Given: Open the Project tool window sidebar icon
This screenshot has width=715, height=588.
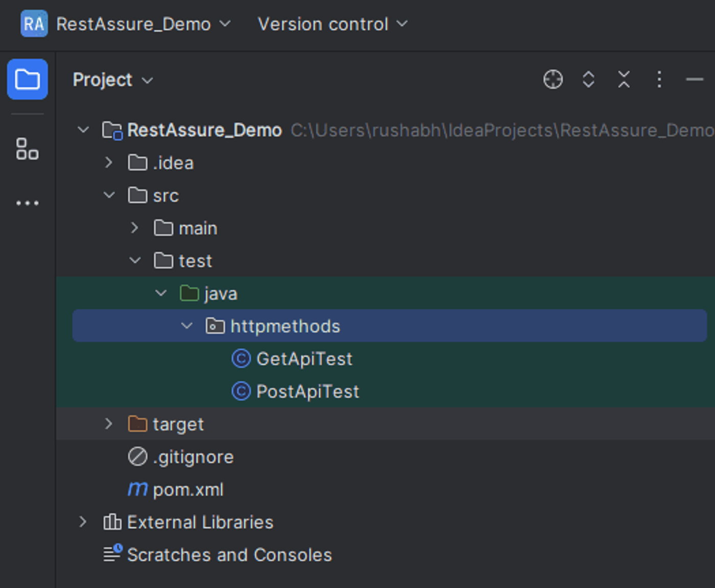Looking at the screenshot, I should pos(28,80).
